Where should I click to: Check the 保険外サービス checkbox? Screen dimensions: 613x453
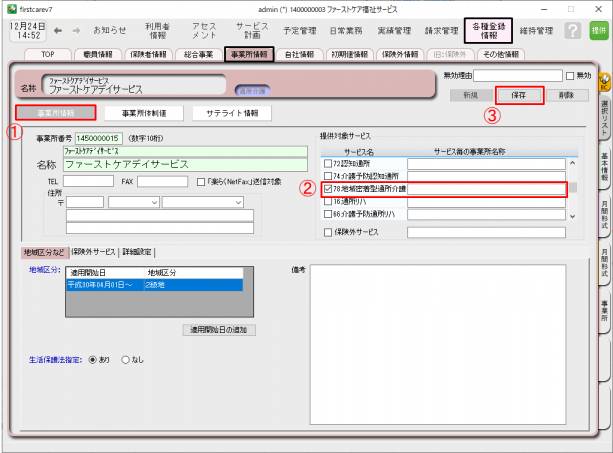(328, 232)
